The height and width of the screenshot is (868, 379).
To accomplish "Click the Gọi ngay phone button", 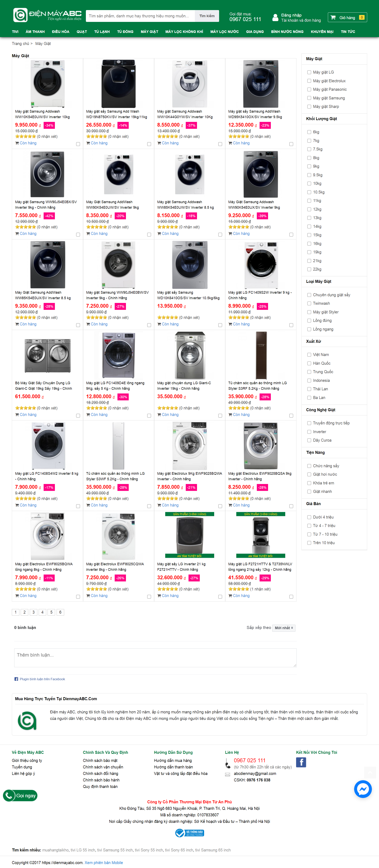I will 20,796.
